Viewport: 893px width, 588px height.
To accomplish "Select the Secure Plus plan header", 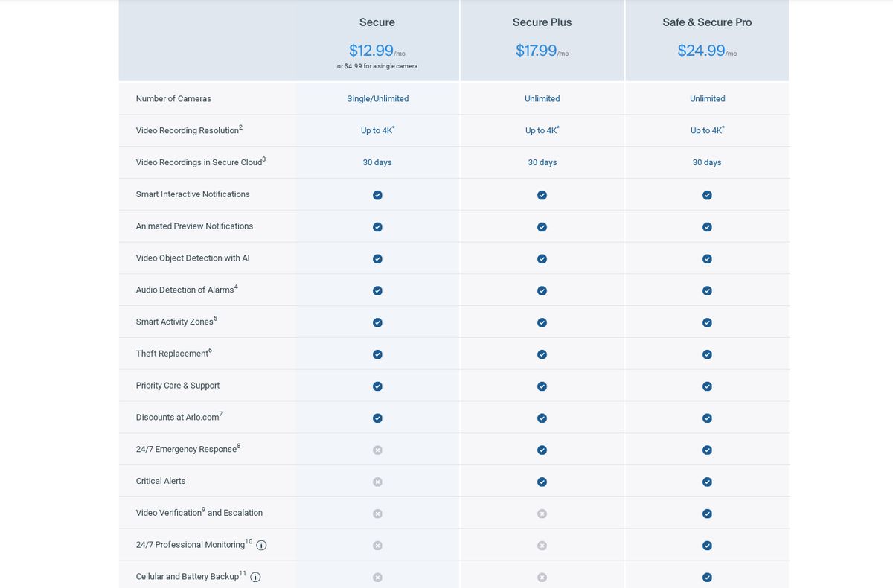I will [542, 22].
